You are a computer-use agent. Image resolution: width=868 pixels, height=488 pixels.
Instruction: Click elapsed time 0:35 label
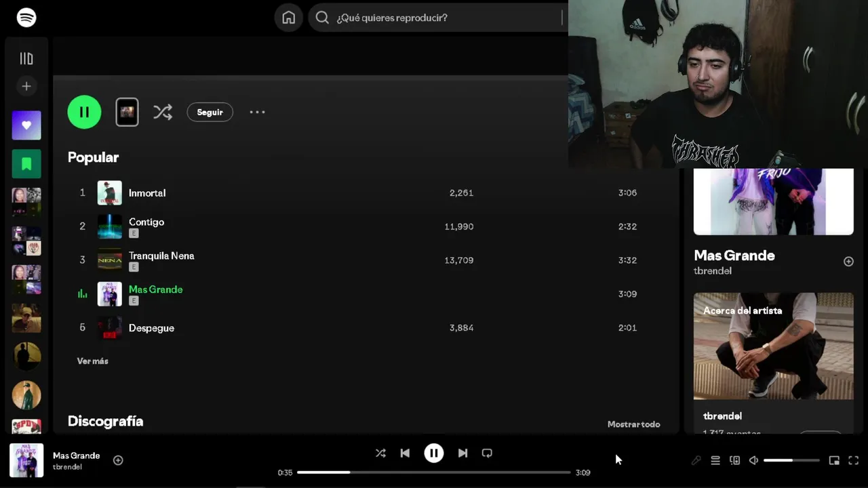[285, 473]
